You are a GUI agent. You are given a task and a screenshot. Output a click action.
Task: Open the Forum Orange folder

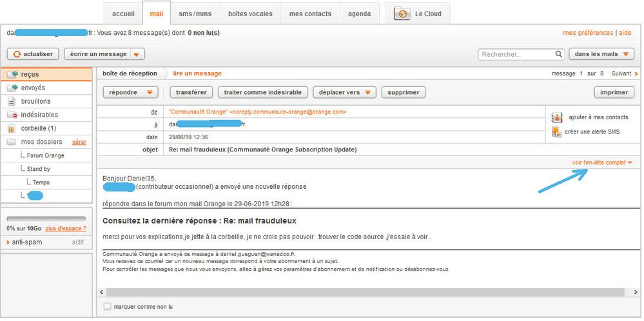tap(46, 155)
